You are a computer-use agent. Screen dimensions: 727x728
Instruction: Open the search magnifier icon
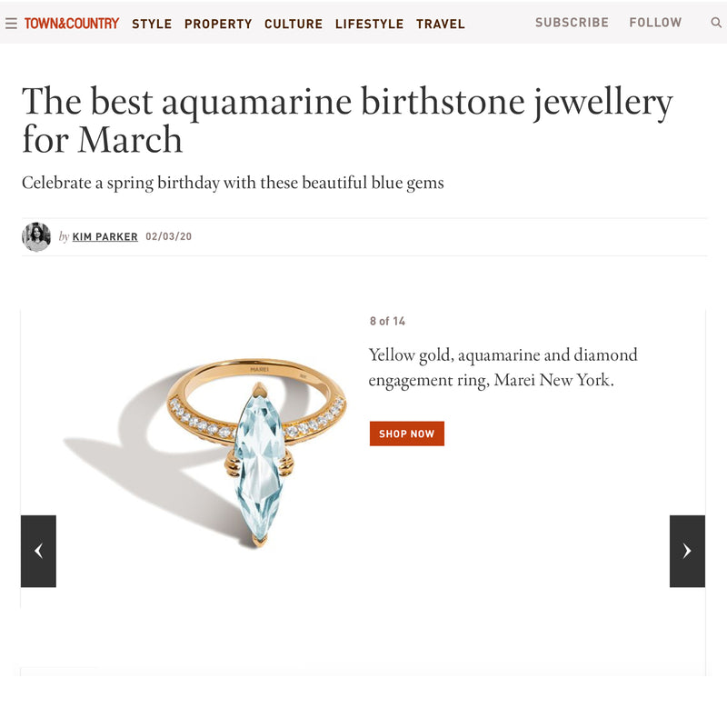pos(716,23)
